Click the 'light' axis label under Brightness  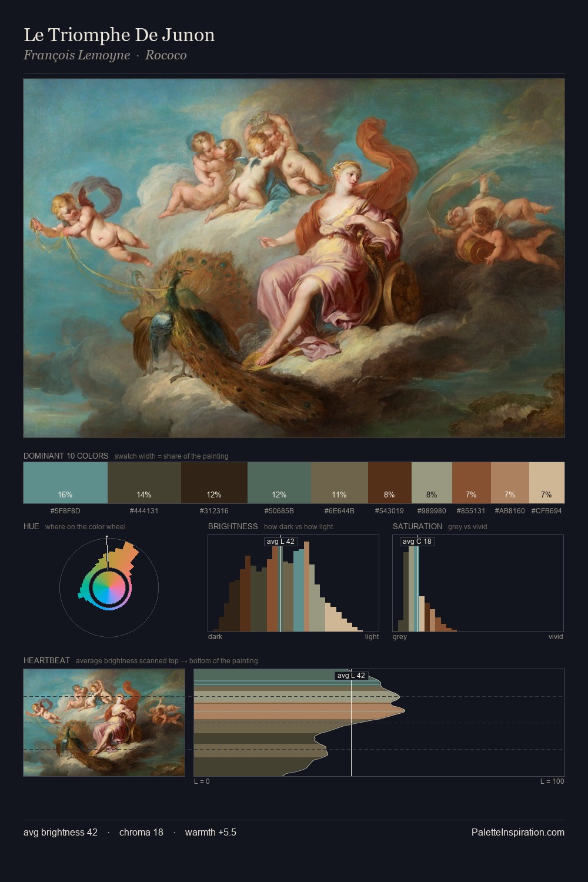point(372,637)
